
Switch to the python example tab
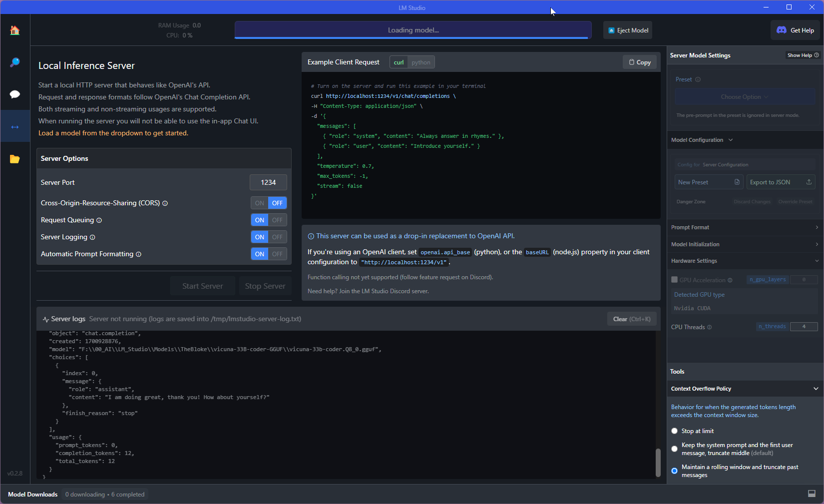click(x=421, y=62)
